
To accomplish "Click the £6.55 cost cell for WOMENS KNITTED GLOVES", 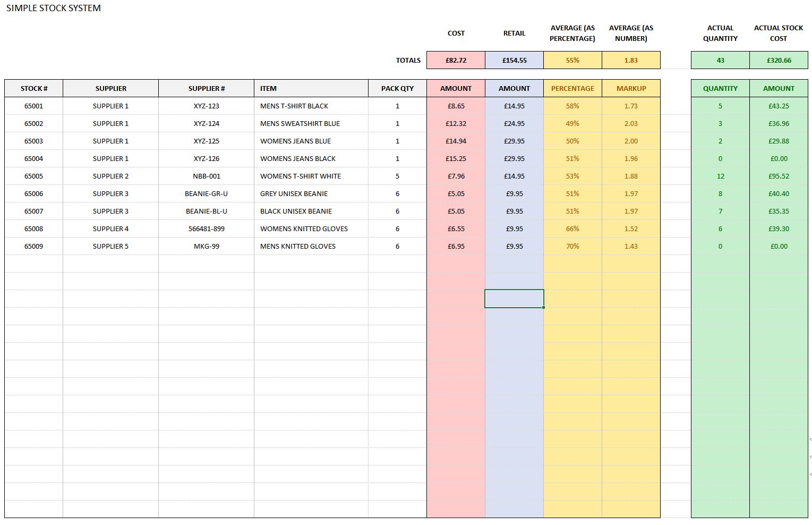I will click(455, 228).
